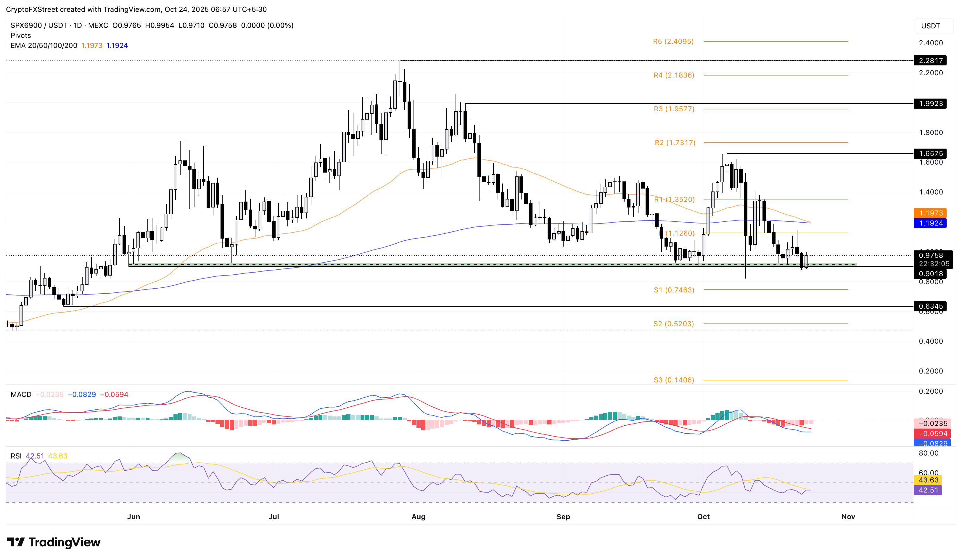
Task: Click the Pivots indicator label
Action: coord(21,36)
